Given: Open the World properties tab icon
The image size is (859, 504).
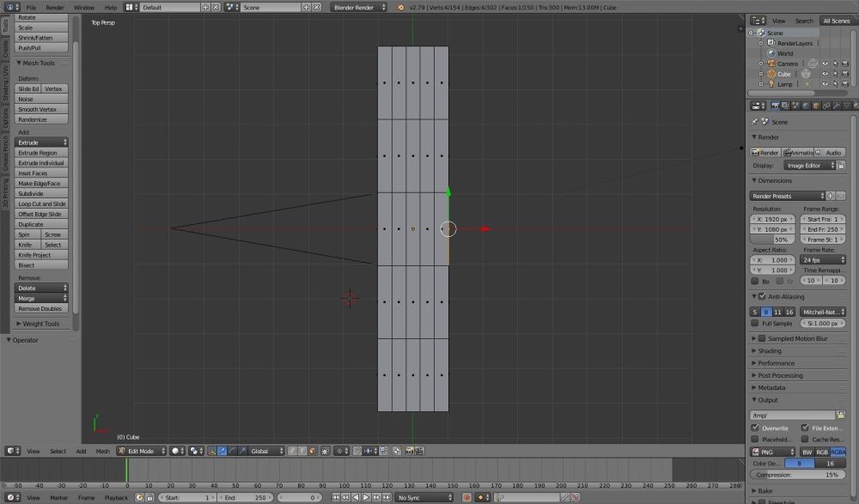Looking at the screenshot, I should tap(806, 106).
